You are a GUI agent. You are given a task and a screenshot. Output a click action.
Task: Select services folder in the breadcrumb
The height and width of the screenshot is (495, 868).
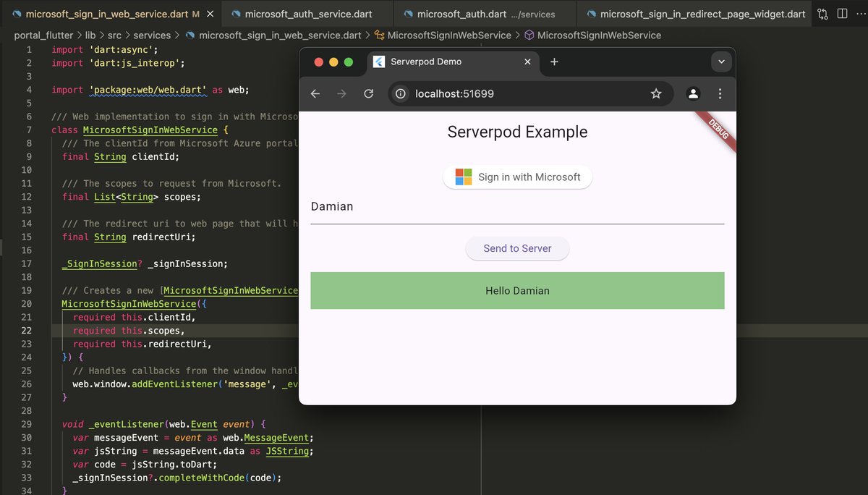coord(152,35)
